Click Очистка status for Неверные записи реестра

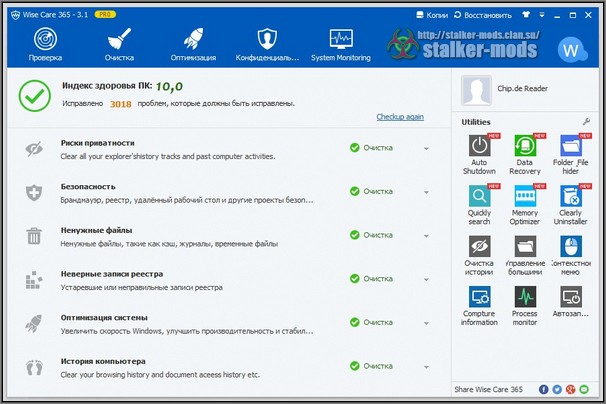[371, 279]
